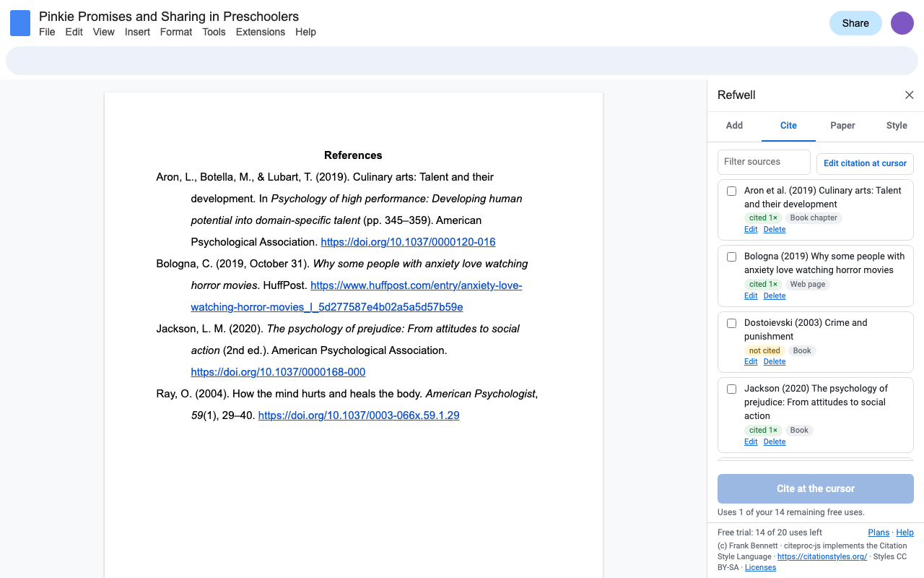Screen dimensions: 924x578
Task: Open the View menu
Action: (x=104, y=32)
